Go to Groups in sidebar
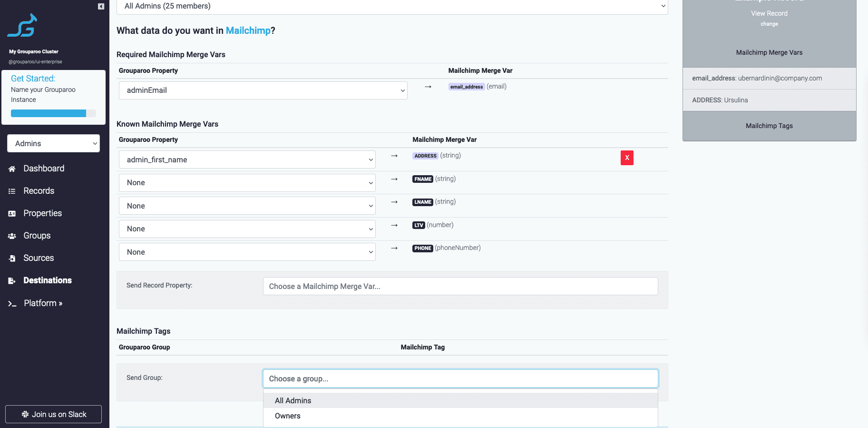Image resolution: width=868 pixels, height=428 pixels. [x=37, y=236]
